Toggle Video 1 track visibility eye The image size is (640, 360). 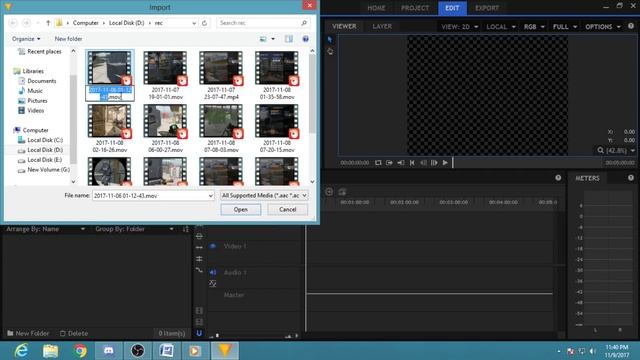click(213, 246)
